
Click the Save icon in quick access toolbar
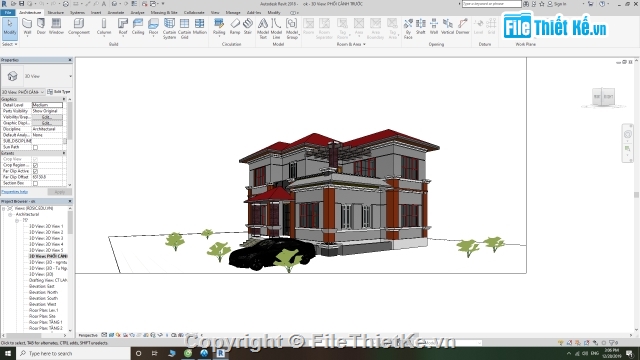coord(22,4)
